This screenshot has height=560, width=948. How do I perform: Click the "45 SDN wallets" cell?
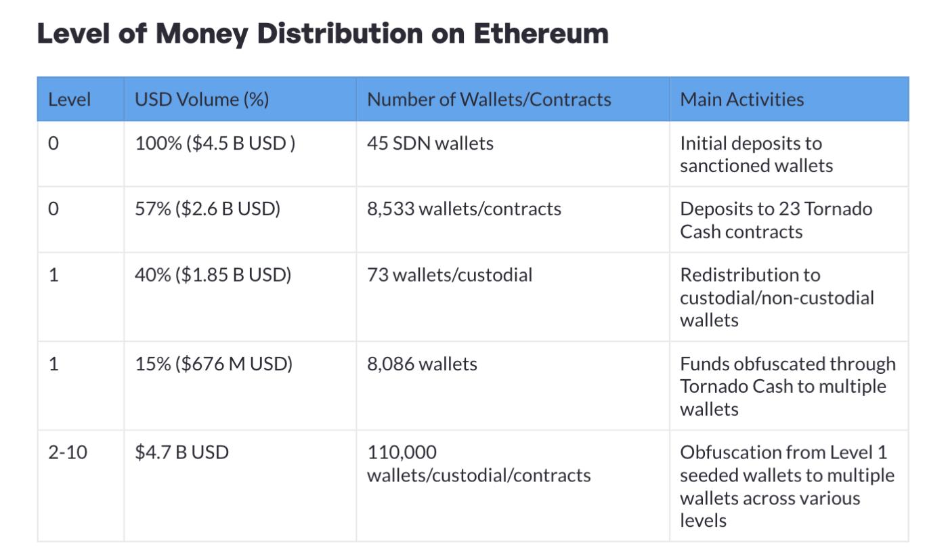point(430,144)
